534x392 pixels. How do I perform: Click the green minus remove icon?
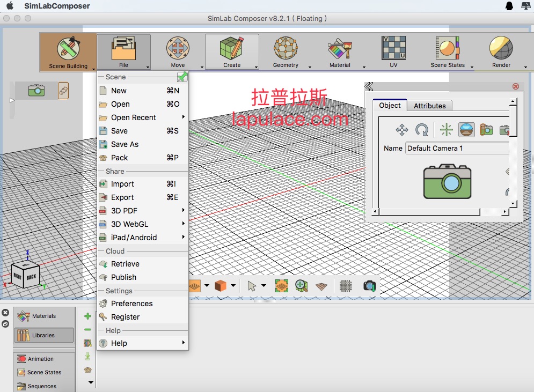point(88,330)
